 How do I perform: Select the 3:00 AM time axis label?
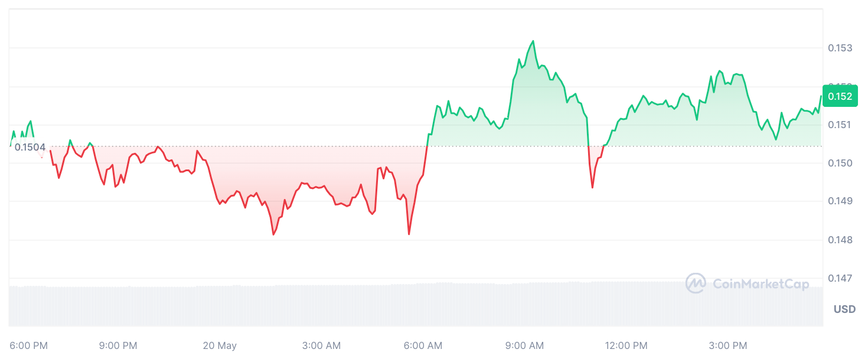tap(321, 345)
